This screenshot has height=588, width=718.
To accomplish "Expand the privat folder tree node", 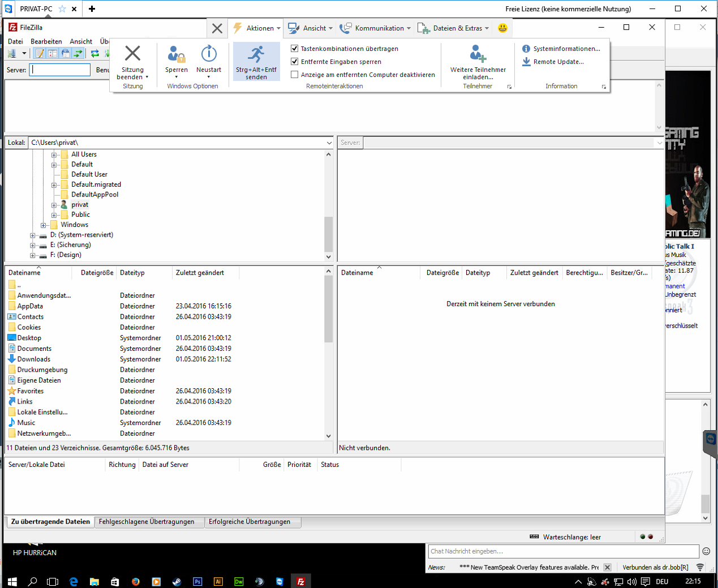I will [x=54, y=205].
